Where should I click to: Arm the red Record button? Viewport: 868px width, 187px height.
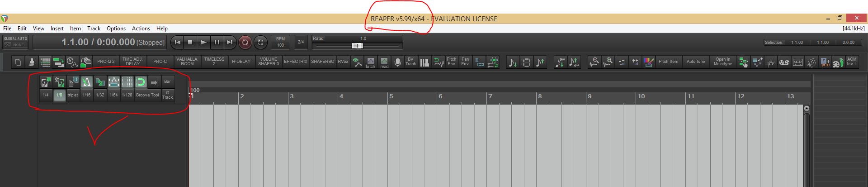(x=245, y=43)
